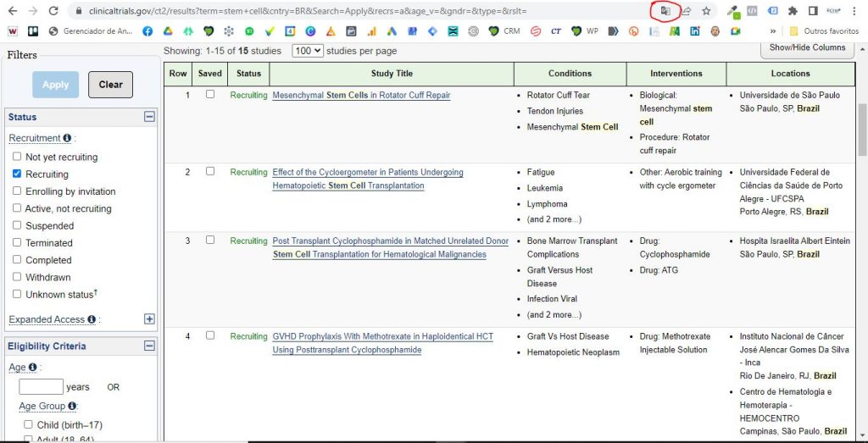
Task: Open the studies per page dropdown
Action: 307,50
